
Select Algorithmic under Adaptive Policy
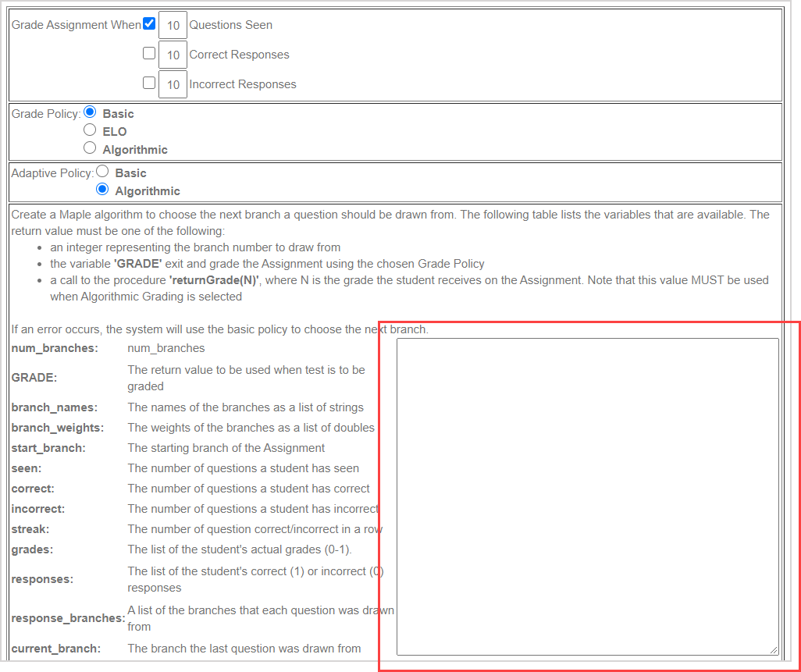pos(102,190)
